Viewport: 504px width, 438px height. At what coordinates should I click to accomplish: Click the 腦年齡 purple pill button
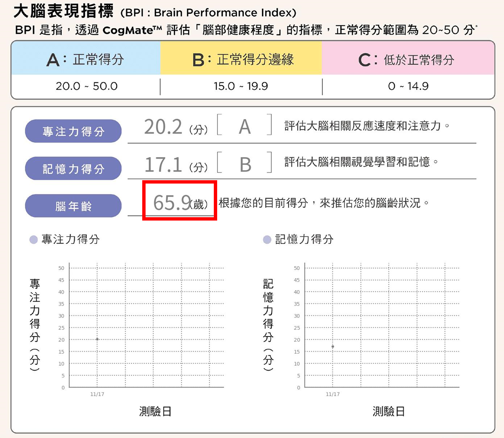coord(73,206)
